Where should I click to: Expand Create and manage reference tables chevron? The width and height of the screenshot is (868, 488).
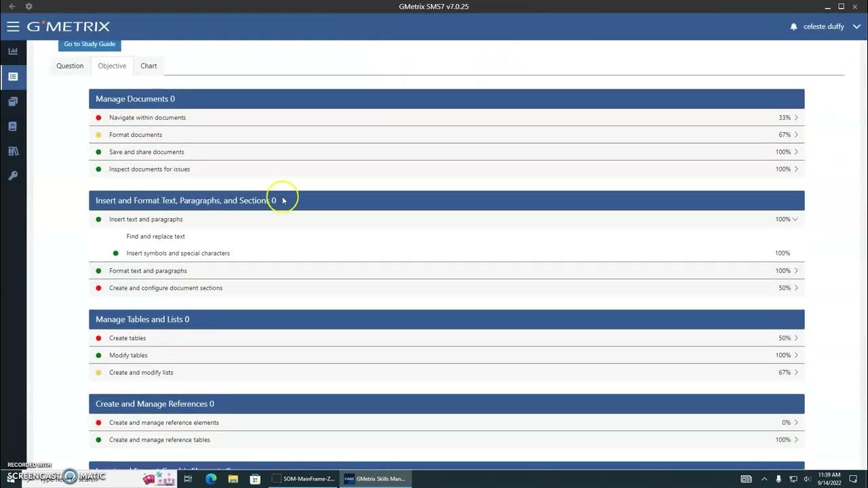click(796, 440)
